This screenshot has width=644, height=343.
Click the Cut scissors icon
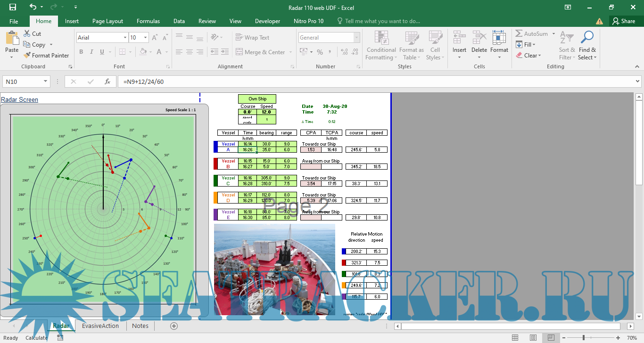point(27,34)
